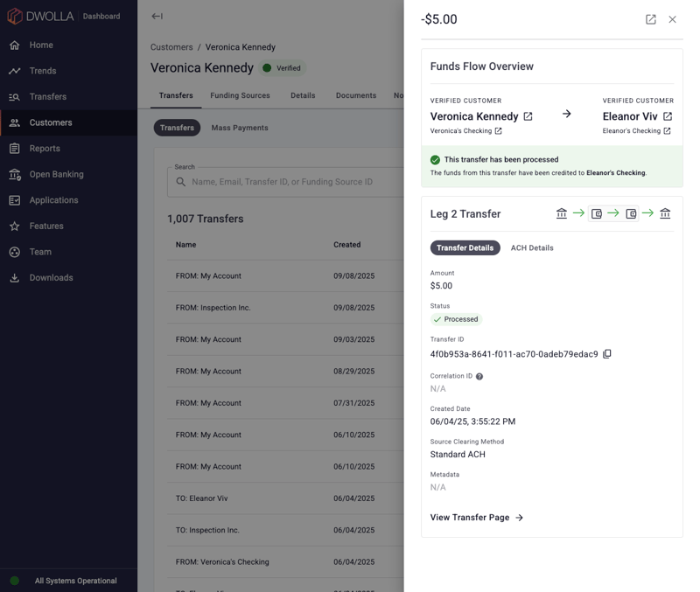700x592 pixels.
Task: Open Veronica's Checking funding source link
Action: [x=498, y=131]
